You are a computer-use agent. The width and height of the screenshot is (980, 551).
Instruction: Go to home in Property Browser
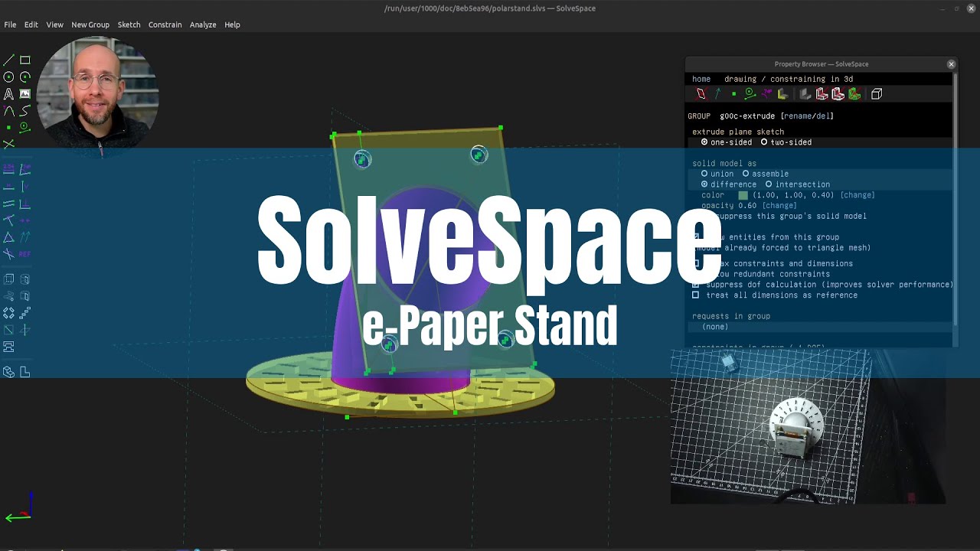pyautogui.click(x=701, y=79)
